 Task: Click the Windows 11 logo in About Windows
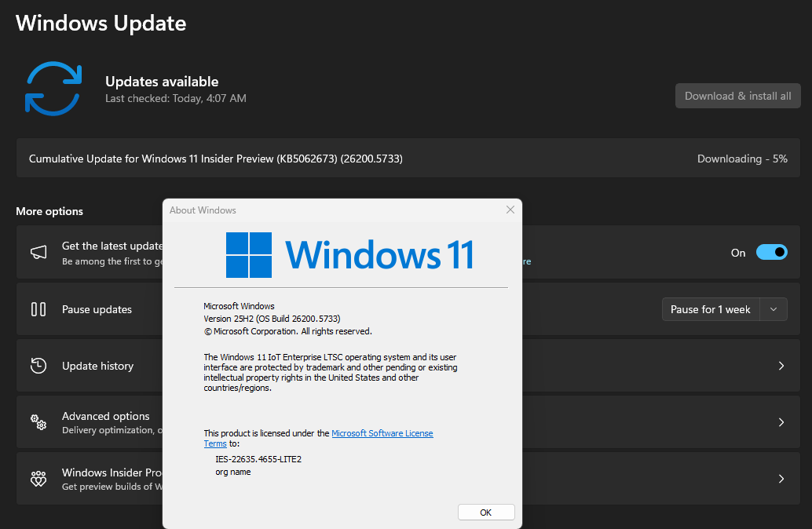349,254
